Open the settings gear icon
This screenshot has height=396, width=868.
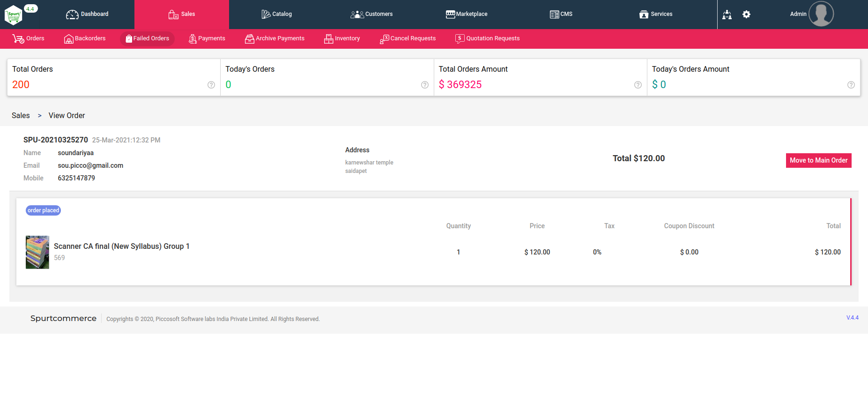(747, 15)
